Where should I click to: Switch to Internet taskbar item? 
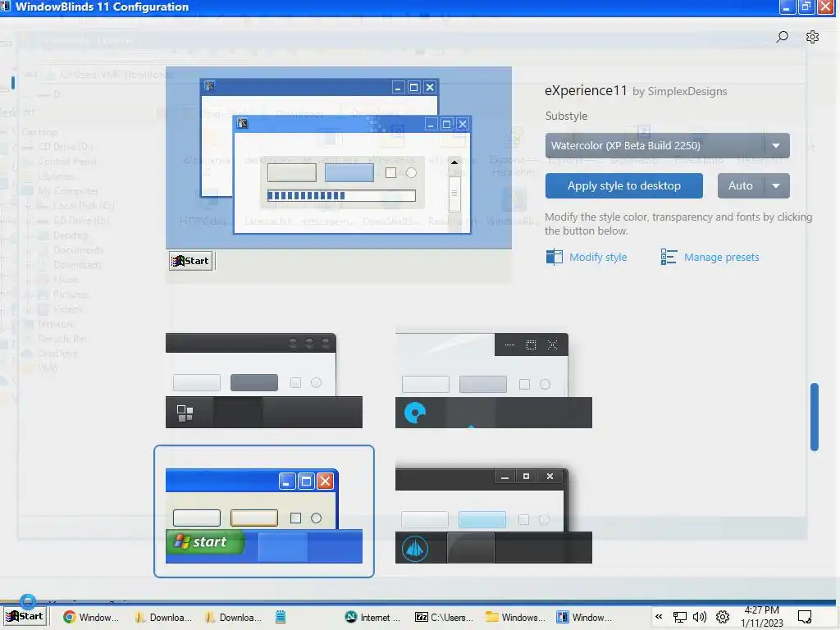[x=373, y=618]
